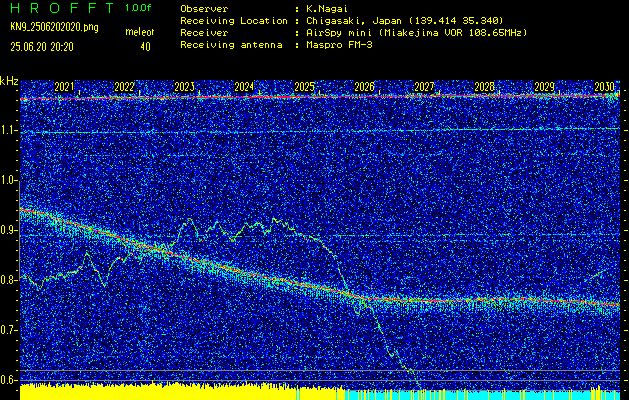Select the Receiving antenna label

[231, 45]
